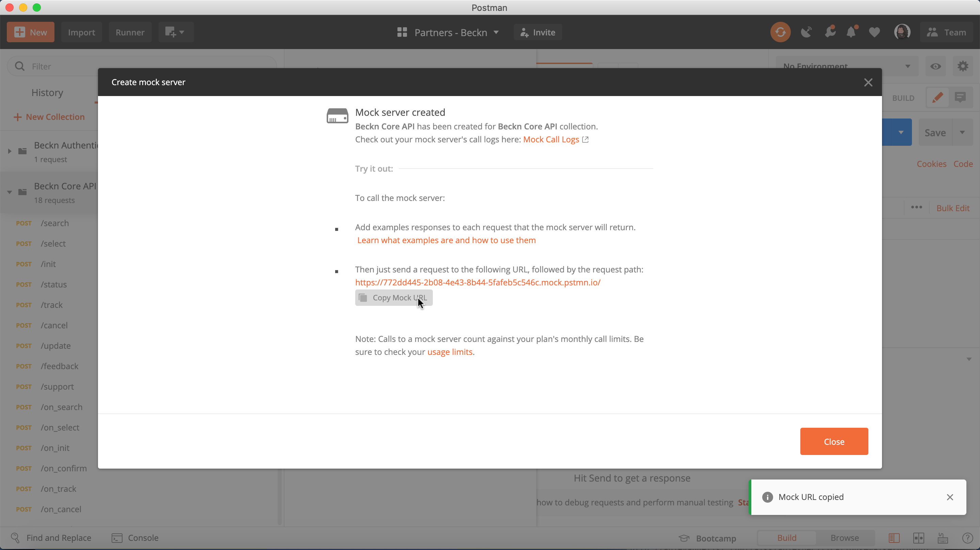Open the help question mark icon
This screenshot has width=980, height=550.
[967, 538]
